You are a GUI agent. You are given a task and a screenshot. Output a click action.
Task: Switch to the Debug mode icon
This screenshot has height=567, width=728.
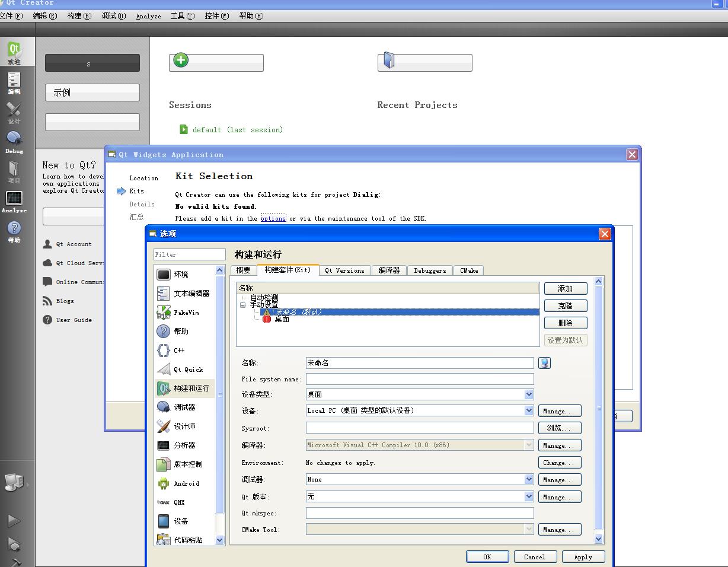14,142
